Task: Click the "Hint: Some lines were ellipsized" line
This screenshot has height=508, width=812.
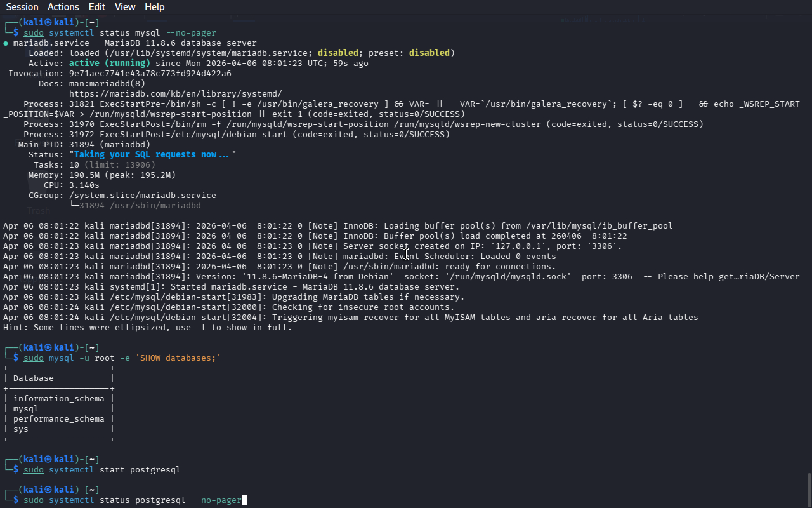Action: point(147,328)
